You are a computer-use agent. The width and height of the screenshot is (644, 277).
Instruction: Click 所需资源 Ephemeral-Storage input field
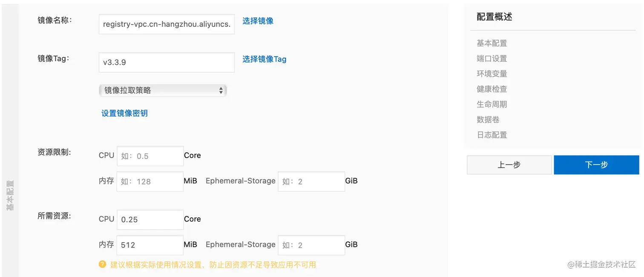point(311,245)
